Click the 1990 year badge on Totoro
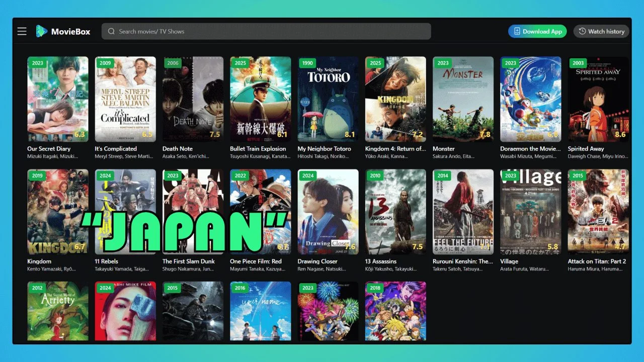This screenshot has width=644, height=362. (308, 63)
